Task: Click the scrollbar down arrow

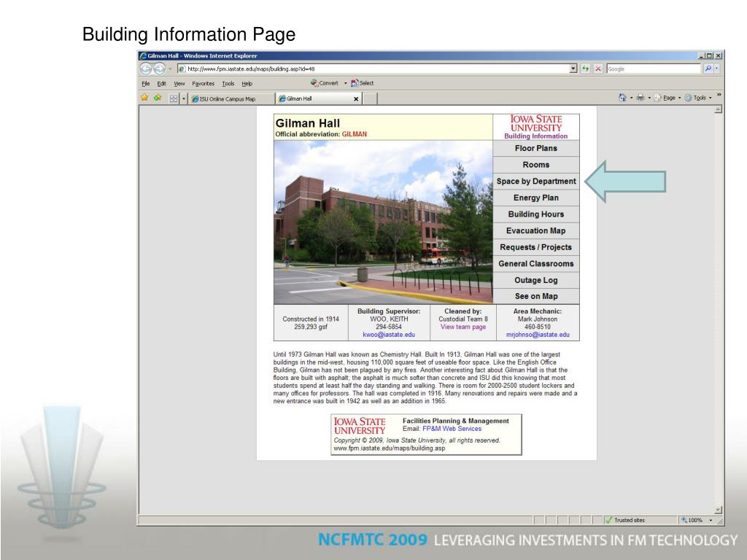Action: [x=719, y=510]
